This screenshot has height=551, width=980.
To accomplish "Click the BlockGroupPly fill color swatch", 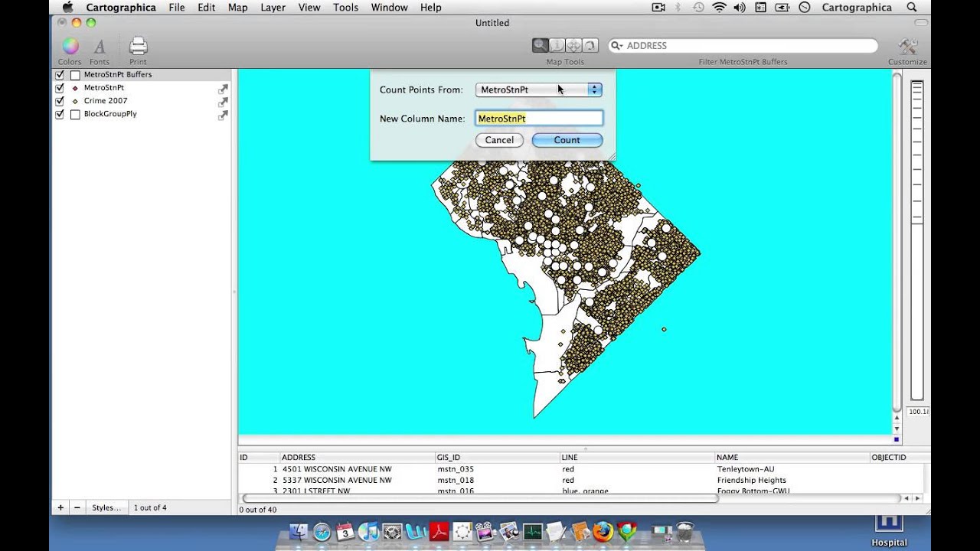I will (75, 114).
